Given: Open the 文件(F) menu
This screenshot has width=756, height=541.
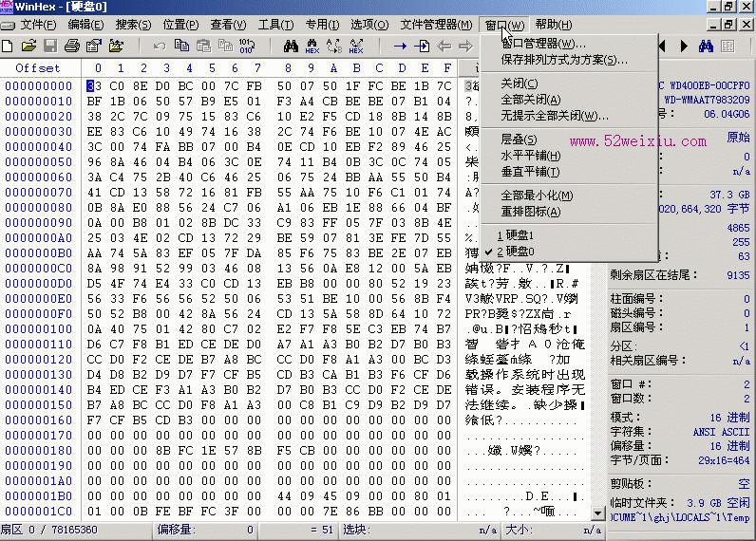Looking at the screenshot, I should click(x=38, y=25).
